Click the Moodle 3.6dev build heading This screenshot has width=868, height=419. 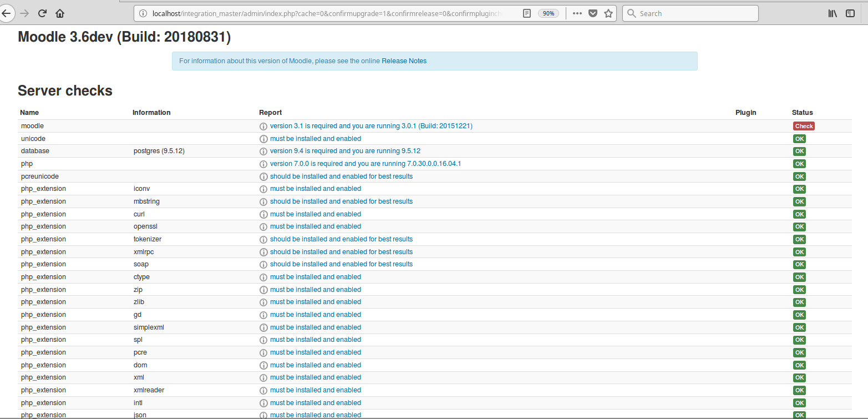124,37
